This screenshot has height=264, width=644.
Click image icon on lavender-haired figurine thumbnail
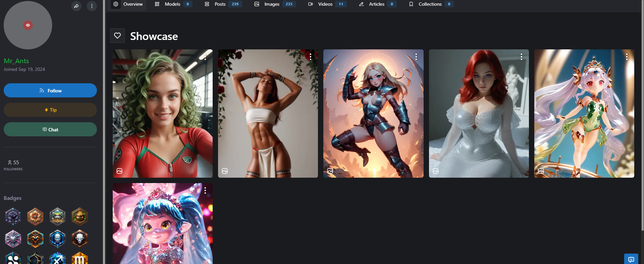[x=541, y=171]
